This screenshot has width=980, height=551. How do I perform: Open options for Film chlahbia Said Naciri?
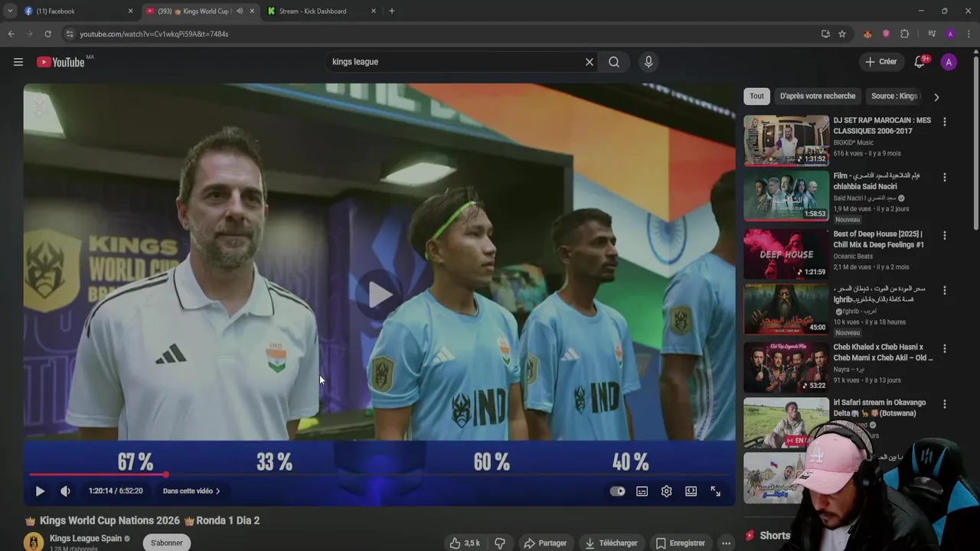(944, 177)
